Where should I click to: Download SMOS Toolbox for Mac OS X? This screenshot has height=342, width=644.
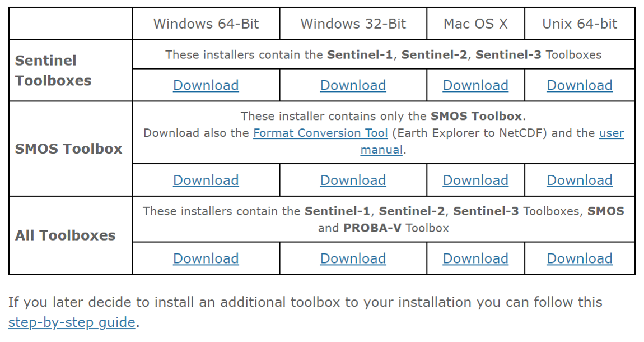475,180
